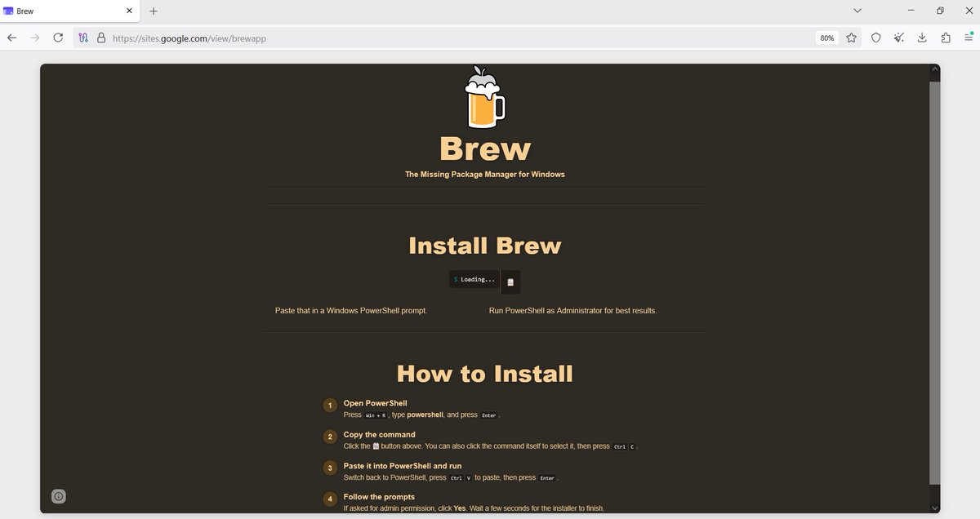Reload the current page
Viewport: 980px width, 519px height.
58,38
